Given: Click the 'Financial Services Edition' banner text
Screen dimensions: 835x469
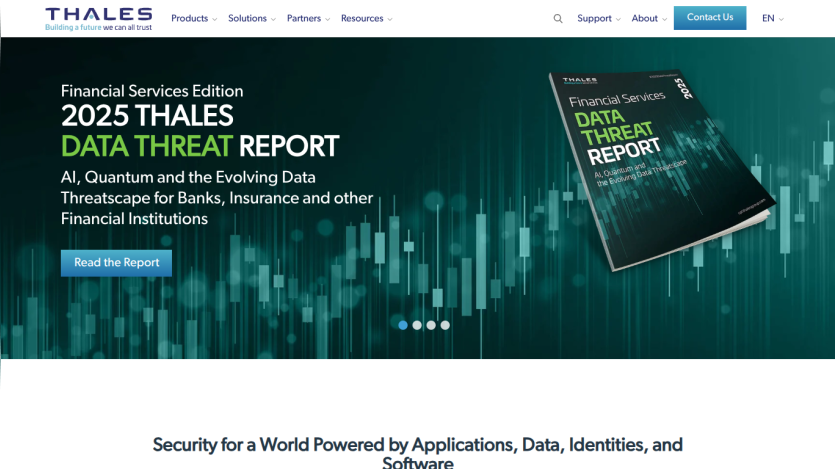Looking at the screenshot, I should [152, 91].
